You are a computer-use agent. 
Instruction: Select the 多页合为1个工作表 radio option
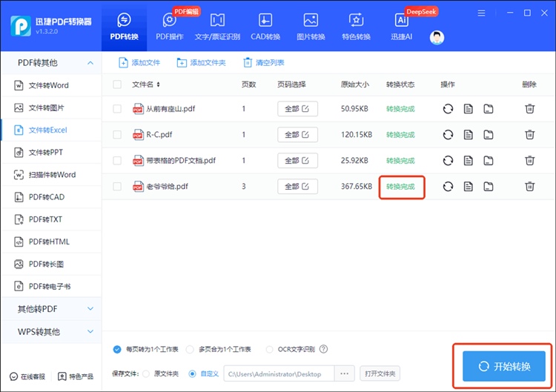191,349
